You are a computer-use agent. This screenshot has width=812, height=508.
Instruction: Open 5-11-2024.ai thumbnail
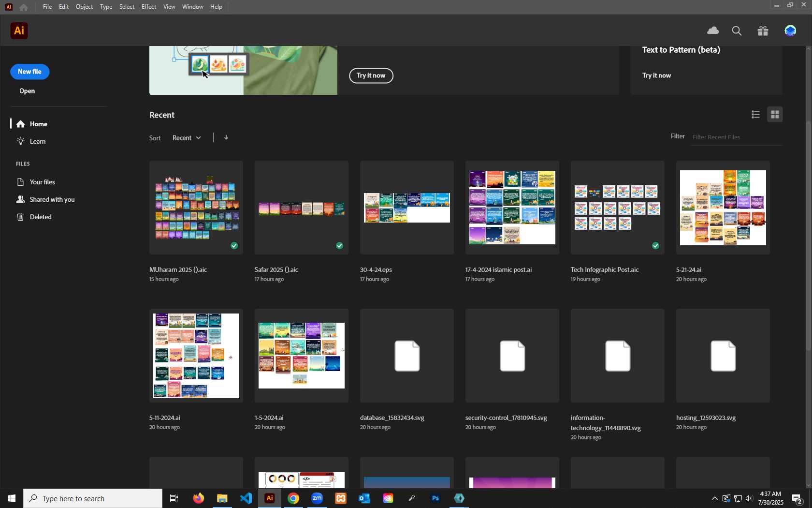pos(196,356)
